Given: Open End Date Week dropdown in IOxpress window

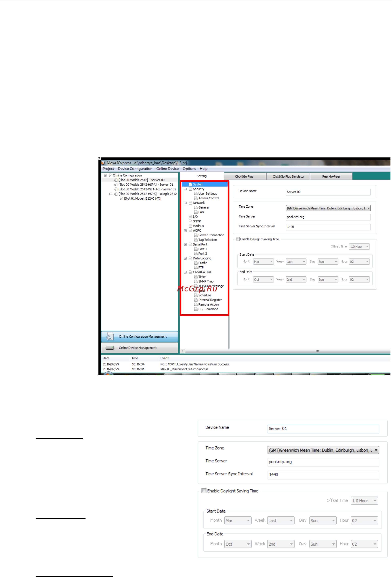Looking at the screenshot, I should 296,279.
